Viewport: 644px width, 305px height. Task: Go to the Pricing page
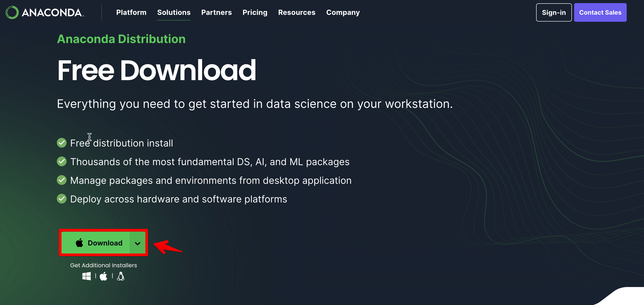255,12
